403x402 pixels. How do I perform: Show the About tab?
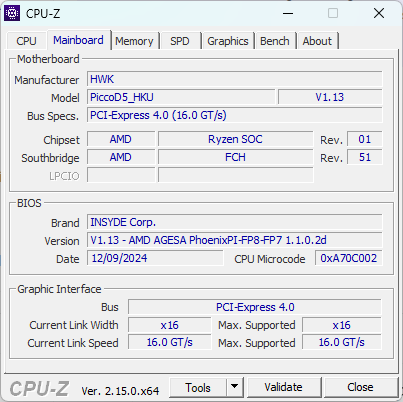[317, 41]
